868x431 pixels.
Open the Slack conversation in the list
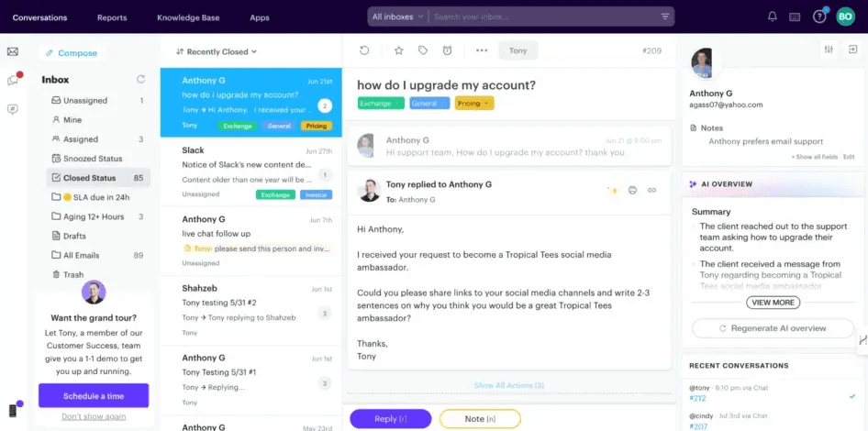(x=251, y=172)
